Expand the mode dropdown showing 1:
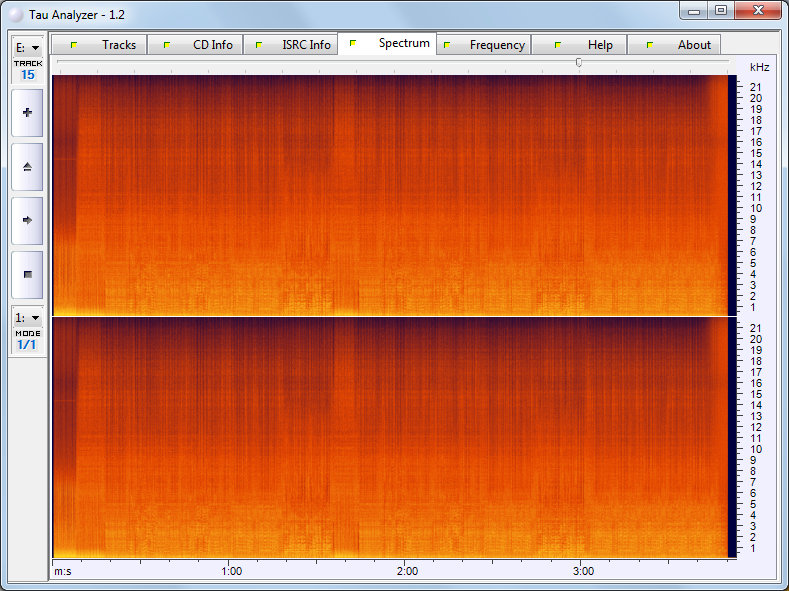The width and height of the screenshot is (789, 591). coord(27,317)
